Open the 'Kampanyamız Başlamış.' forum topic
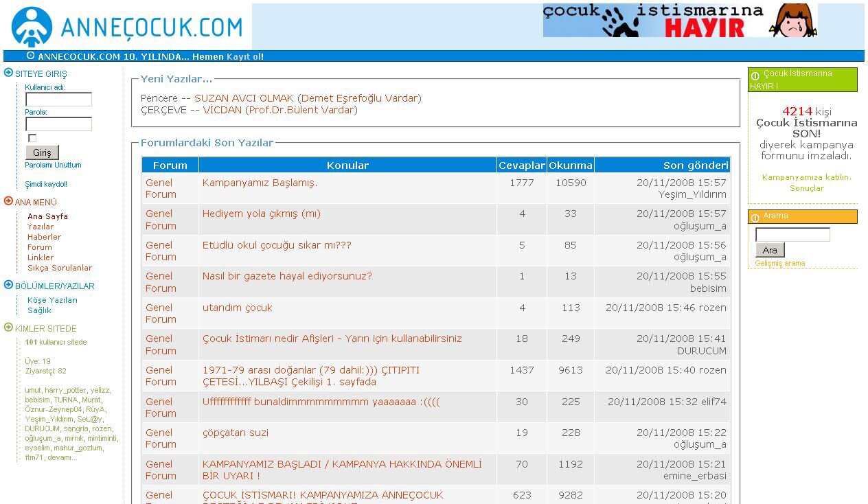Viewport: 868px width, 504px height. coord(260,183)
